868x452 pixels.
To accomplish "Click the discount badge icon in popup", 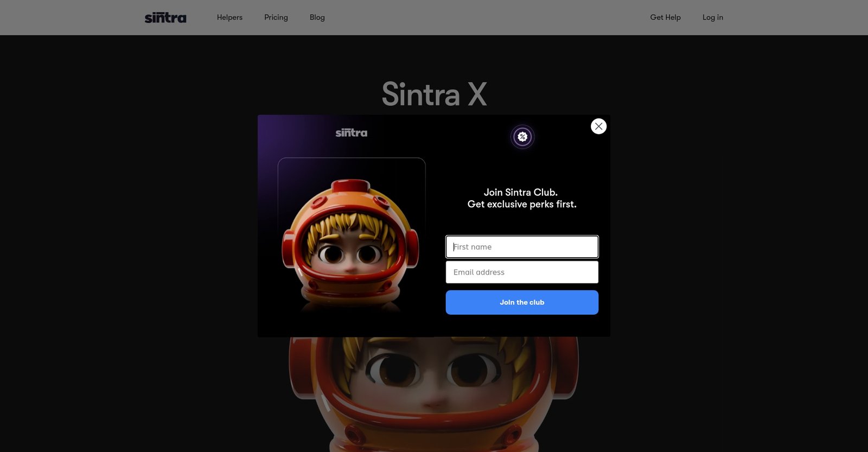I will pyautogui.click(x=522, y=137).
